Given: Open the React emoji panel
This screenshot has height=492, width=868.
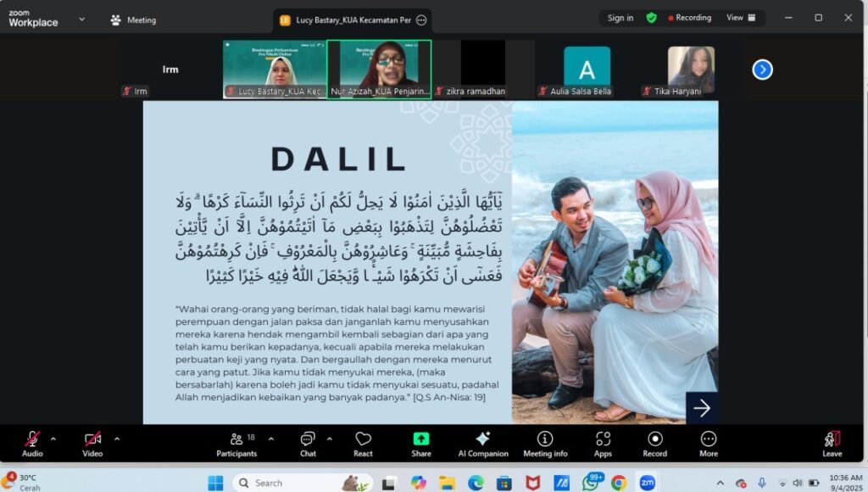Looking at the screenshot, I should [x=363, y=443].
